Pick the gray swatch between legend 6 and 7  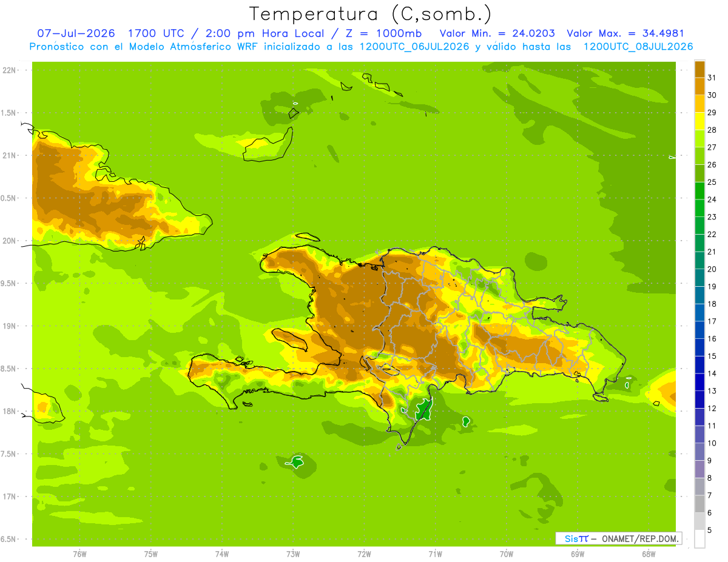699,504
